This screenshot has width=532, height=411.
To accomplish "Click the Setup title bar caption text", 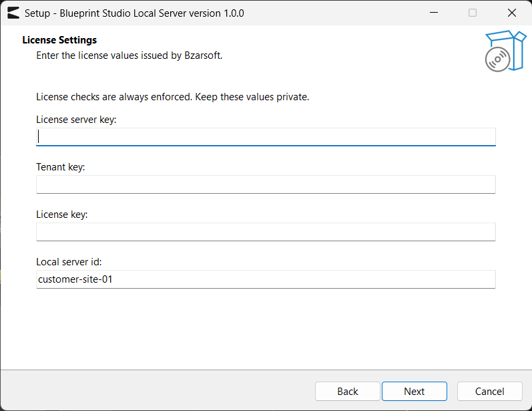I will [134, 13].
